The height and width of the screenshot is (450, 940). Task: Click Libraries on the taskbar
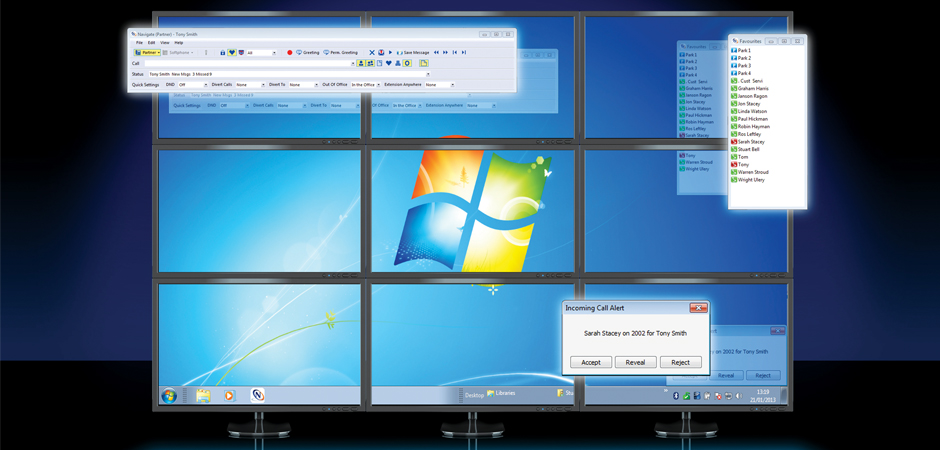pyautogui.click(x=501, y=394)
